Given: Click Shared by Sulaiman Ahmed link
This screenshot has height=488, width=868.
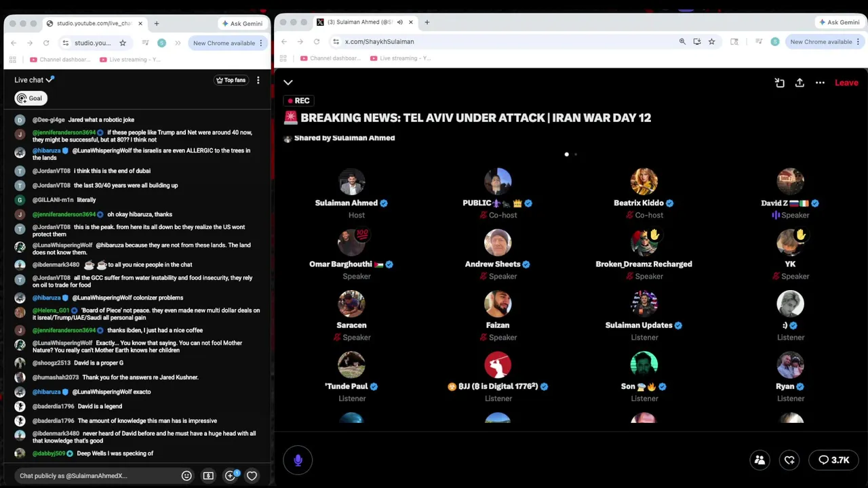Looking at the screenshot, I should coord(344,138).
